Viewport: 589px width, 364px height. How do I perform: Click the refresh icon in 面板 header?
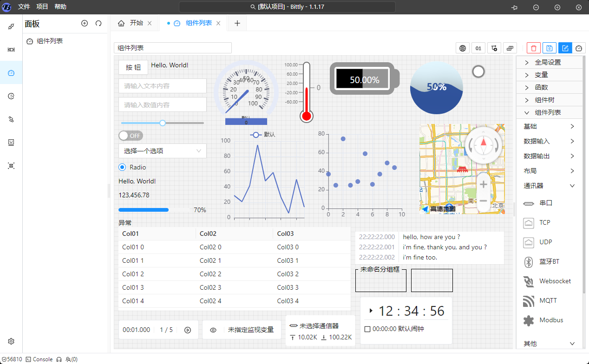(98, 23)
